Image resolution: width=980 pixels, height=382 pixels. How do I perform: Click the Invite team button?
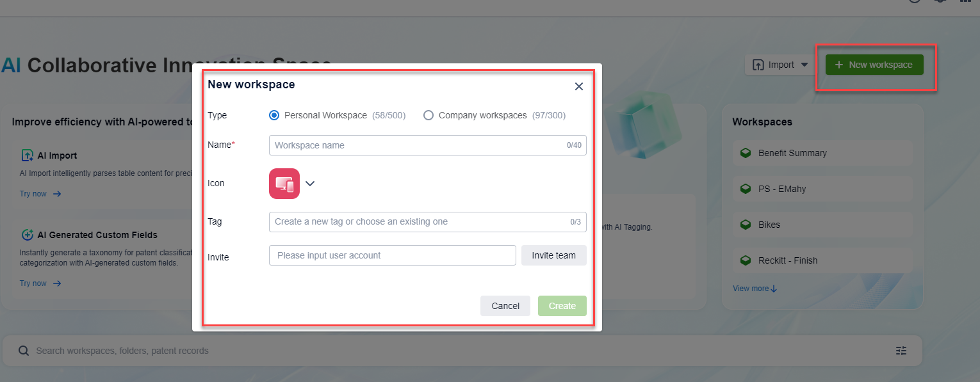(x=553, y=255)
